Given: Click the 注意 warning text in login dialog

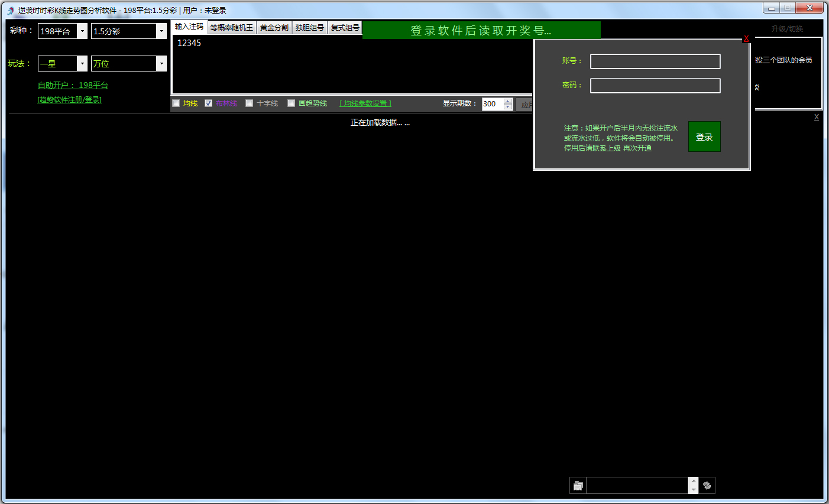Looking at the screenshot, I should tap(621, 138).
